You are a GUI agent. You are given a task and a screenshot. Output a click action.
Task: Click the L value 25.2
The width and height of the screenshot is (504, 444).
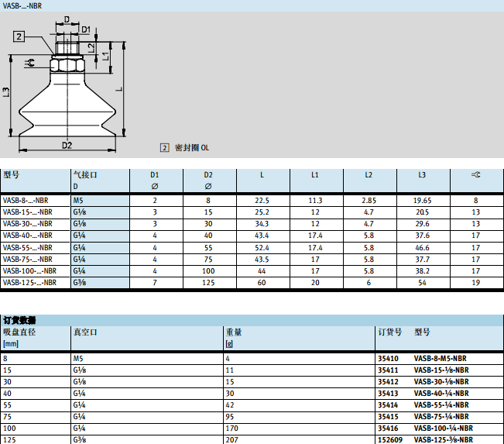tap(262, 212)
